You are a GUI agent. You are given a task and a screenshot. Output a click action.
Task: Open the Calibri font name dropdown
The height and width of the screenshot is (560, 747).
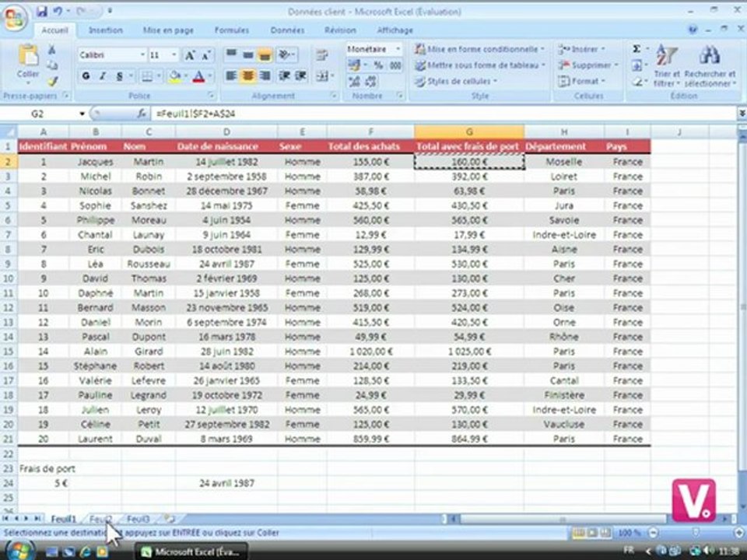(x=142, y=55)
